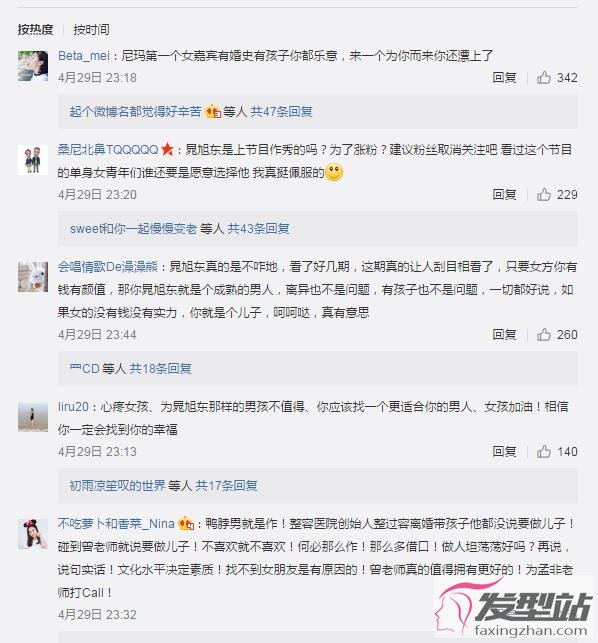Select the 按热度 sorting tab
Image resolution: width=598 pixels, height=643 pixels.
click(x=35, y=30)
